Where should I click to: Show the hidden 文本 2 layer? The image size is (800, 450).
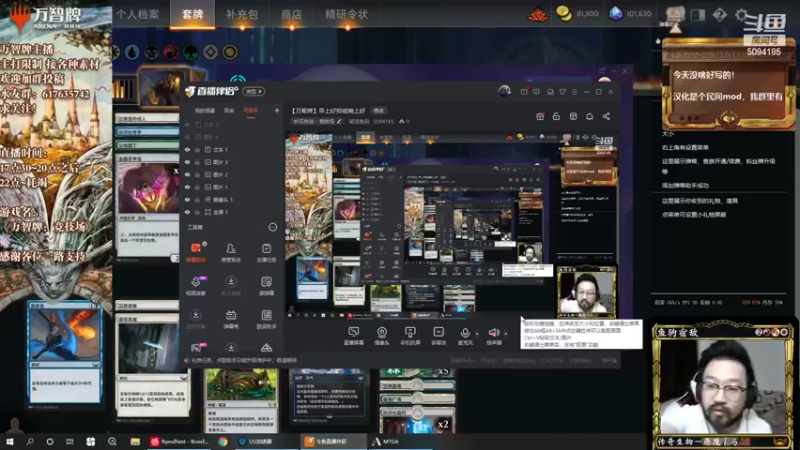187,124
